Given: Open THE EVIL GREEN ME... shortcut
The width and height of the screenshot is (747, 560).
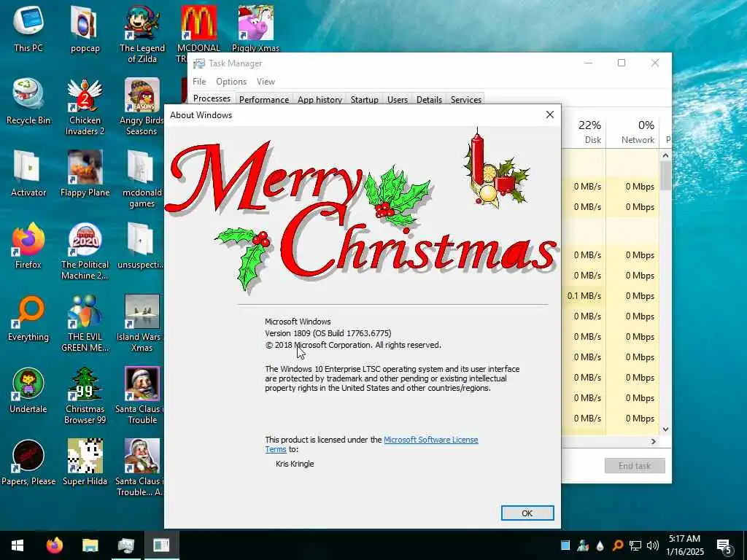Looking at the screenshot, I should [85, 322].
